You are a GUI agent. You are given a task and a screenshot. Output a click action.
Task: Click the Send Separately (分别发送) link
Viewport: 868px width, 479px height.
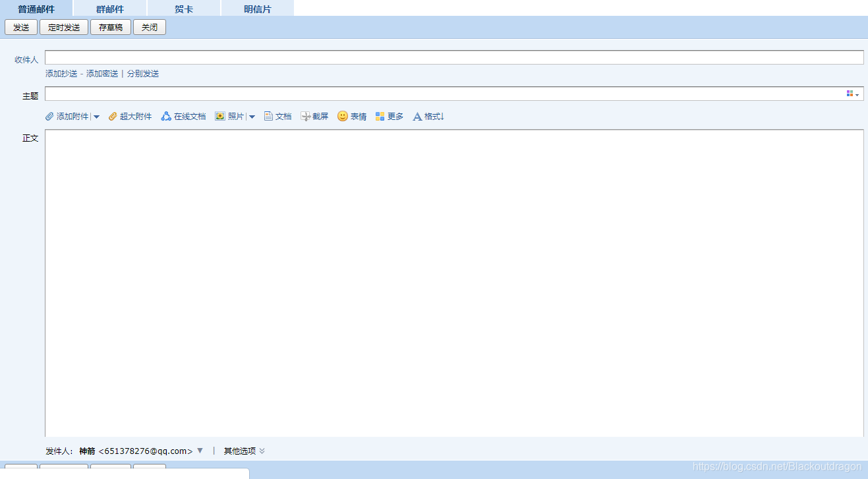(143, 74)
